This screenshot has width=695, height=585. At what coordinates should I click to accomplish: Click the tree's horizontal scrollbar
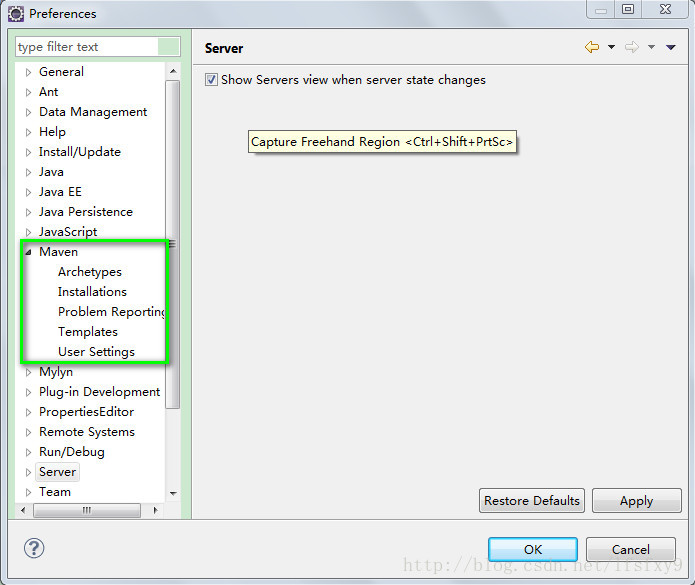(87, 510)
